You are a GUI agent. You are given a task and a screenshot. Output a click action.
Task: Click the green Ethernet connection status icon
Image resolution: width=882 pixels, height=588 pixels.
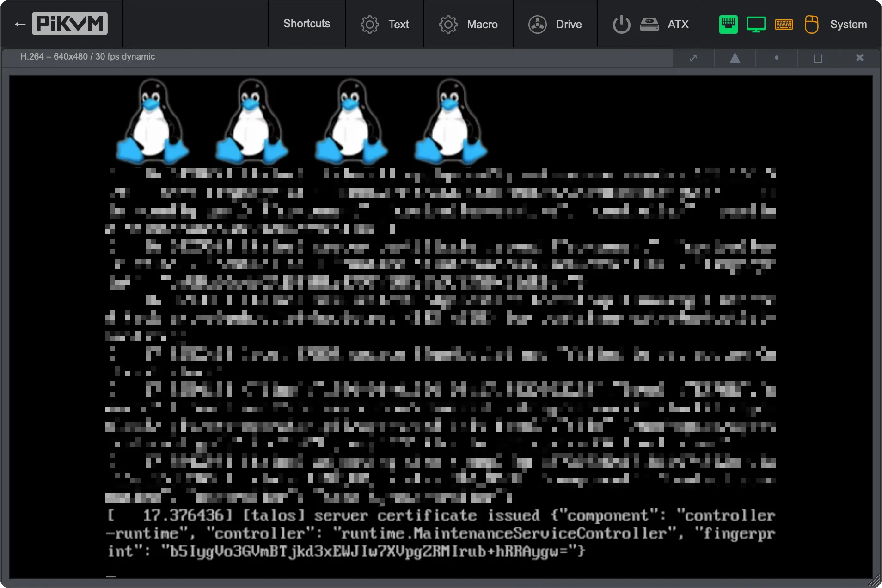(728, 24)
